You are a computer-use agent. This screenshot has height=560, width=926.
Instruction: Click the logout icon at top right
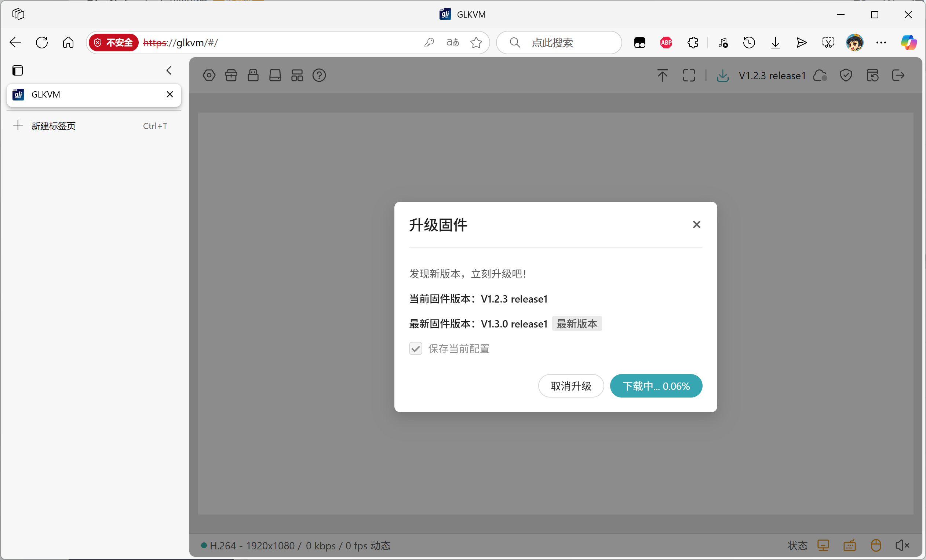tap(898, 76)
